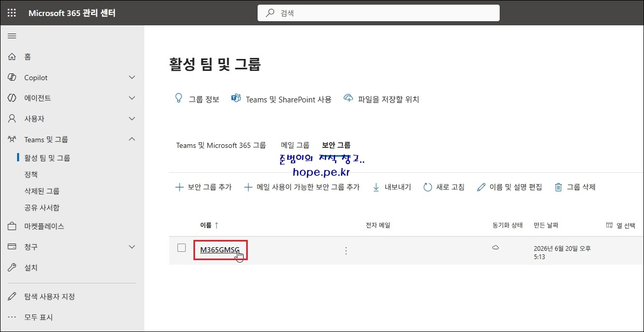Click the ellipsis icon for 모두 표시
The image size is (644, 332).
[x=12, y=317]
